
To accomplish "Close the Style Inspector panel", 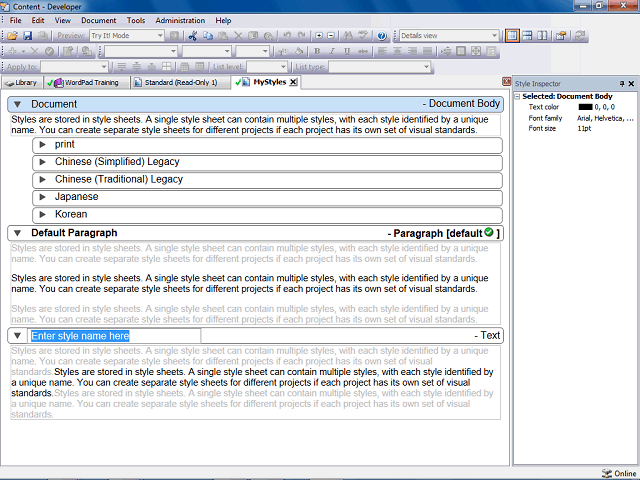I will [631, 84].
